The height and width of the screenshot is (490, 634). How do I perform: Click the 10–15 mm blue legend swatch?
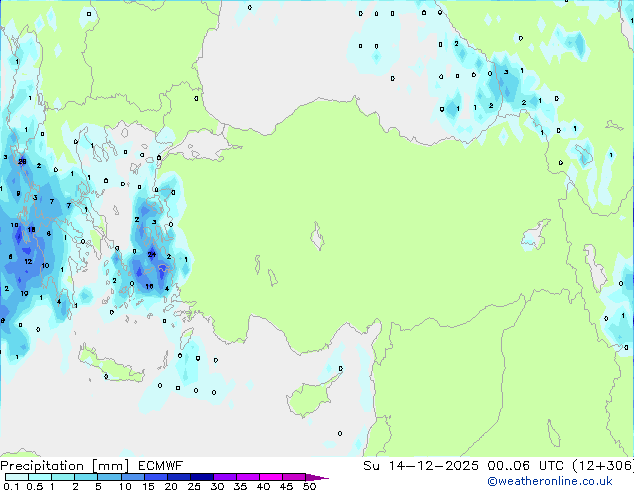click(133, 477)
